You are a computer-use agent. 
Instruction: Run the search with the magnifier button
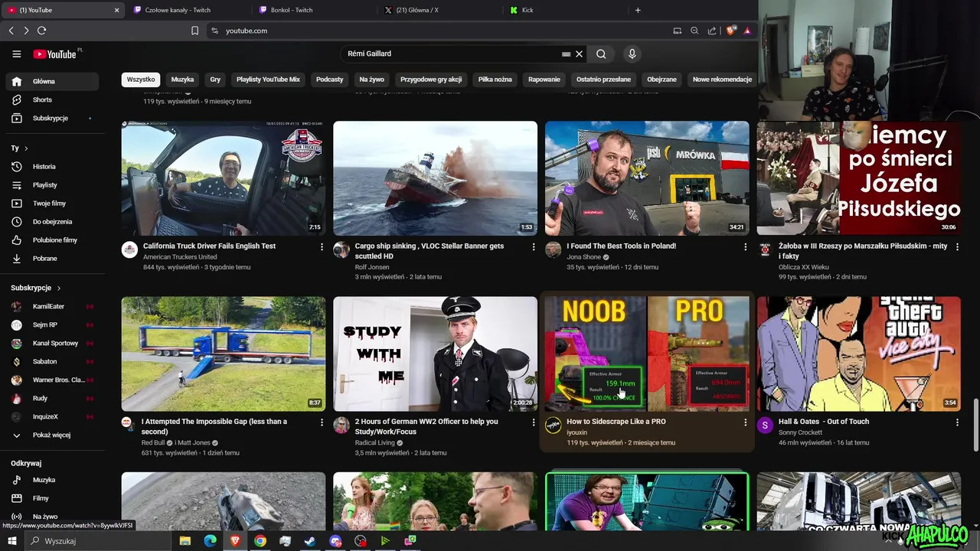point(601,54)
